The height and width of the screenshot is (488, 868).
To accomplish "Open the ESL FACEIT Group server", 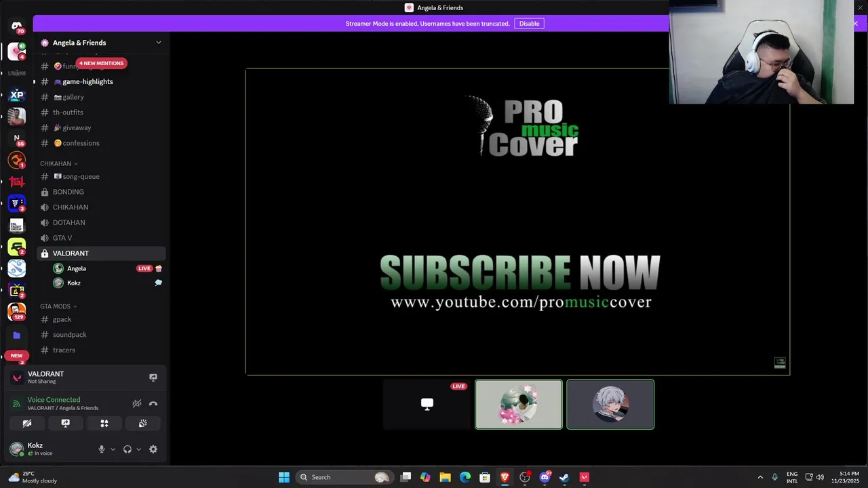I will 17,225.
